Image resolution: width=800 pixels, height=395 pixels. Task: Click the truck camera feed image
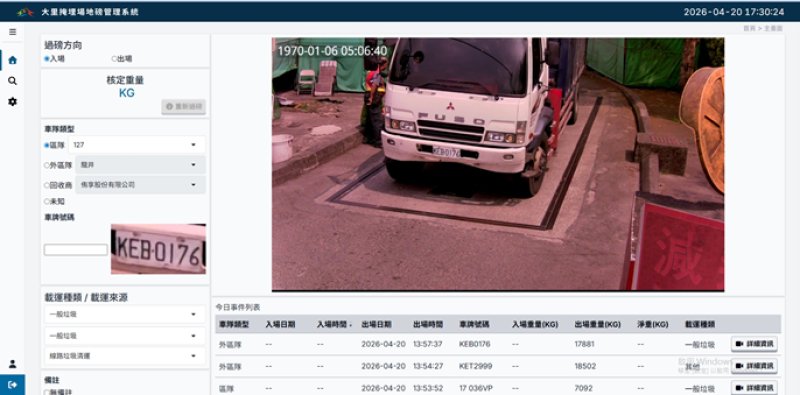(498, 164)
